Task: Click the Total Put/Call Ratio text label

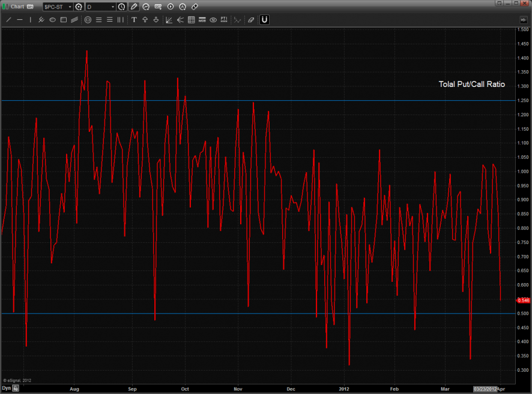Action: pos(471,85)
